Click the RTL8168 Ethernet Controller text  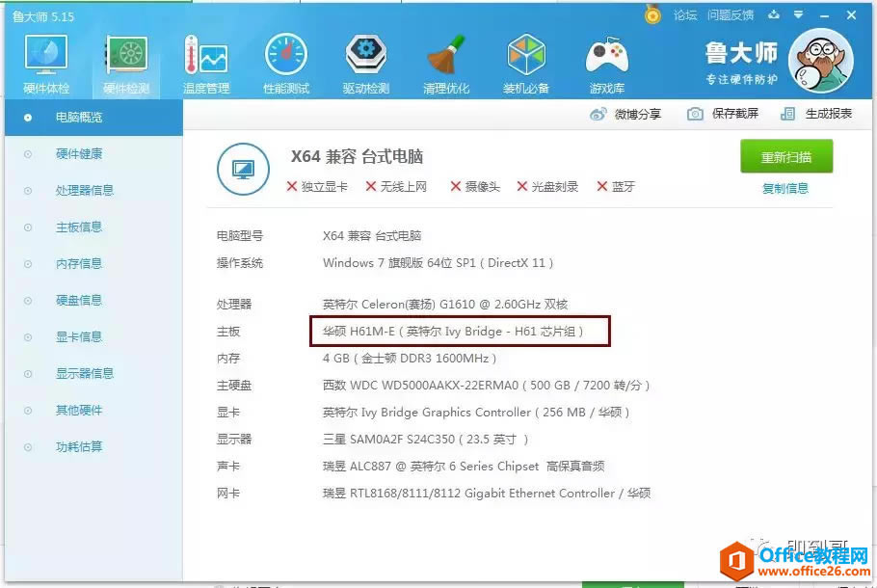487,493
